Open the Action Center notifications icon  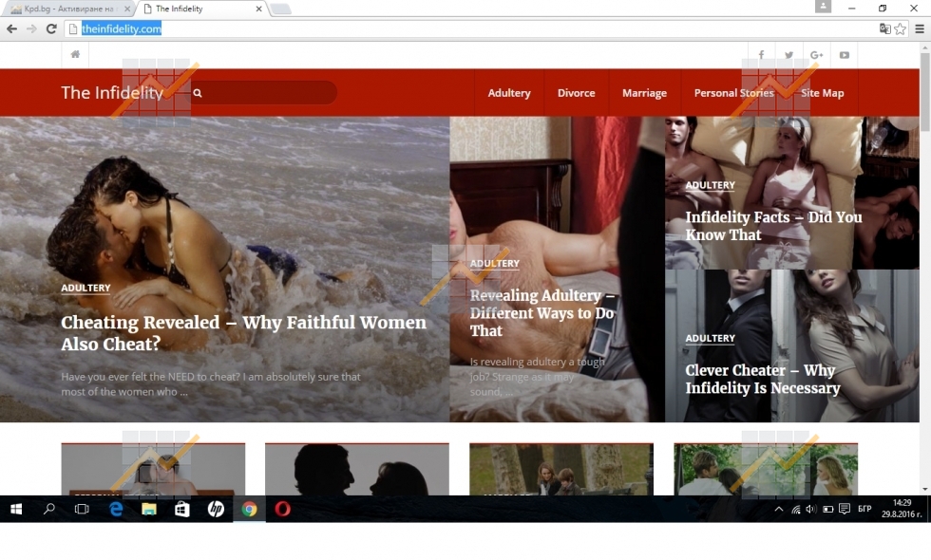tap(845, 509)
